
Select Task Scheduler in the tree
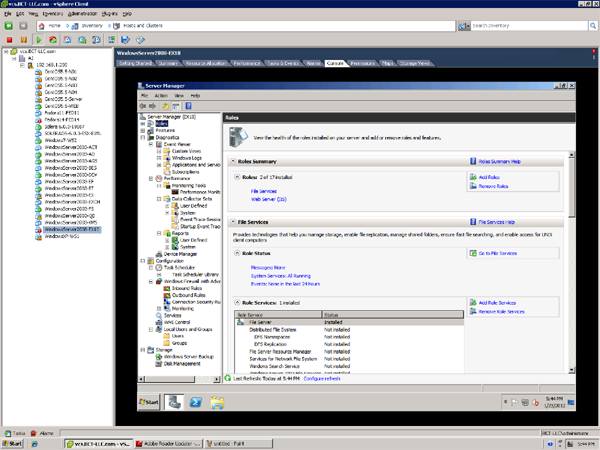[179, 267]
